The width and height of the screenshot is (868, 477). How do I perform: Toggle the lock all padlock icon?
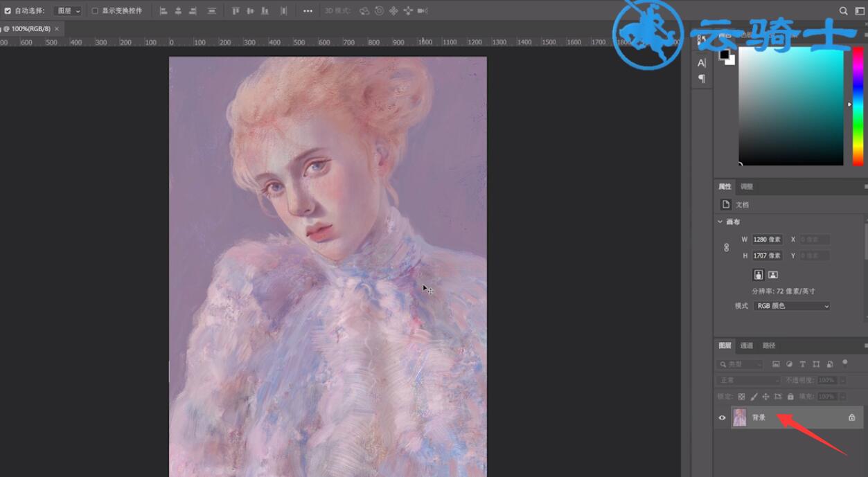point(790,397)
